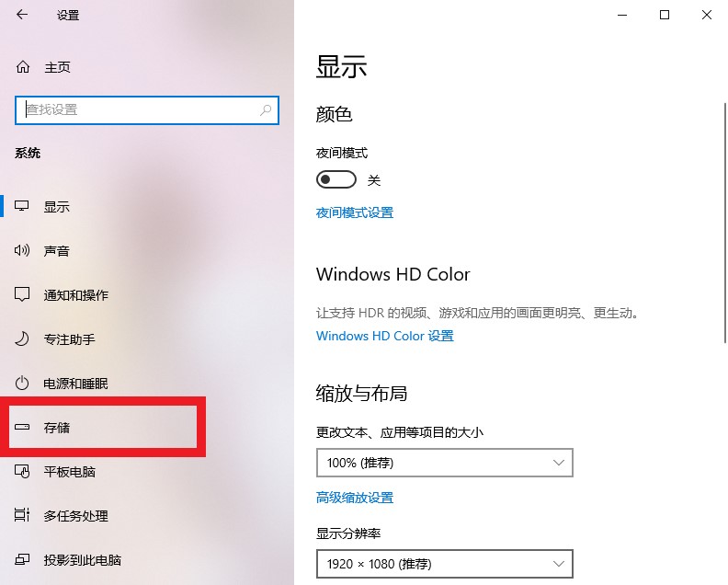Click the back arrow icon
The width and height of the screenshot is (728, 585).
22,15
